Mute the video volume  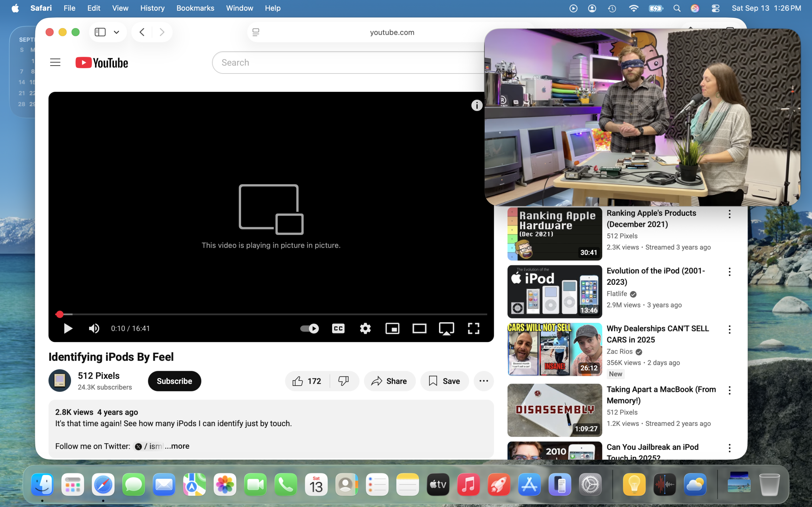click(x=94, y=328)
